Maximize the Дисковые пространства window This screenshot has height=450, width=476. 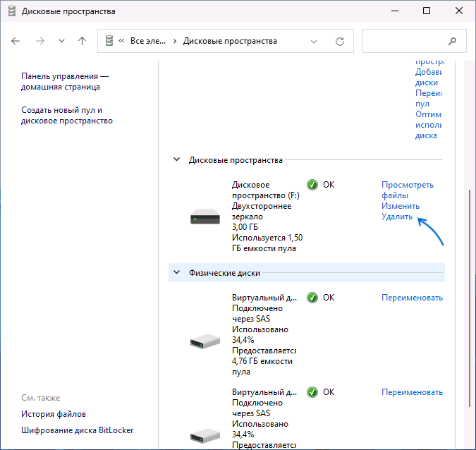pos(427,11)
